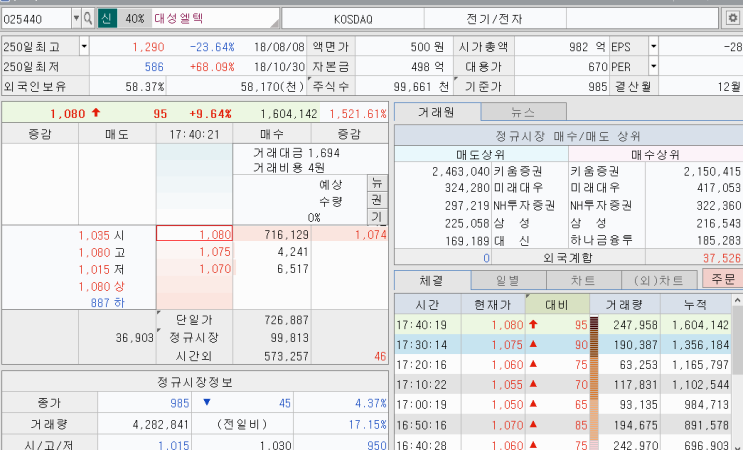Click trade row at 17:20:16
The height and width of the screenshot is (450, 743).
pyautogui.click(x=563, y=364)
